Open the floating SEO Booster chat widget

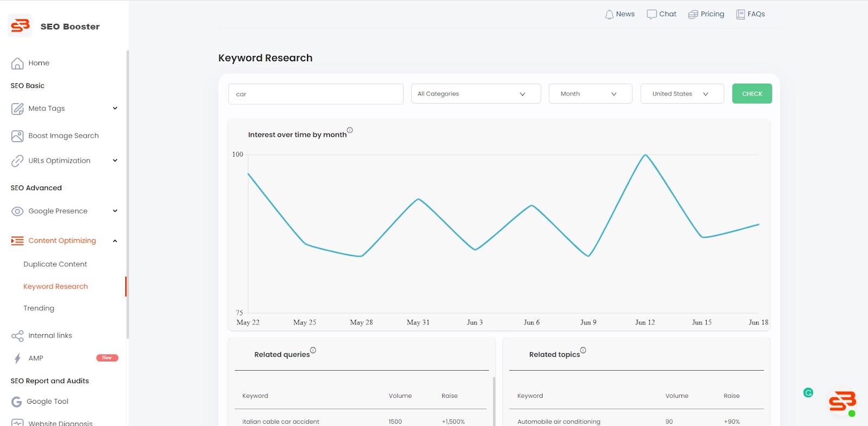[x=842, y=402]
